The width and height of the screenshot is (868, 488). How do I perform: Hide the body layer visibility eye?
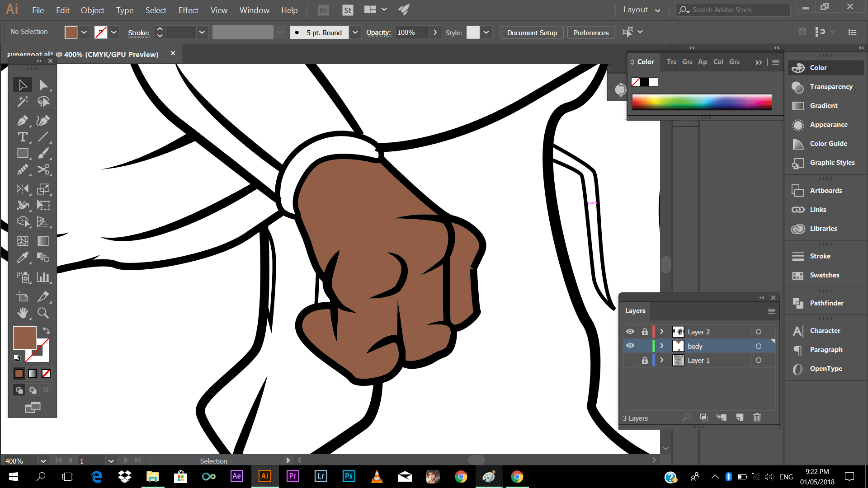click(x=630, y=346)
